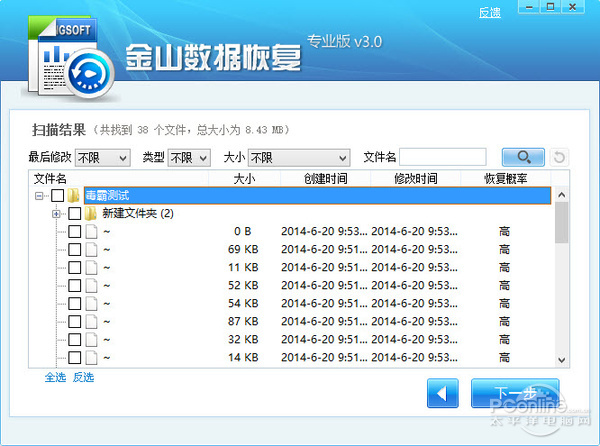Click the 新建文件夹 (2) folder icon
The height and width of the screenshot is (446, 600).
90,213
